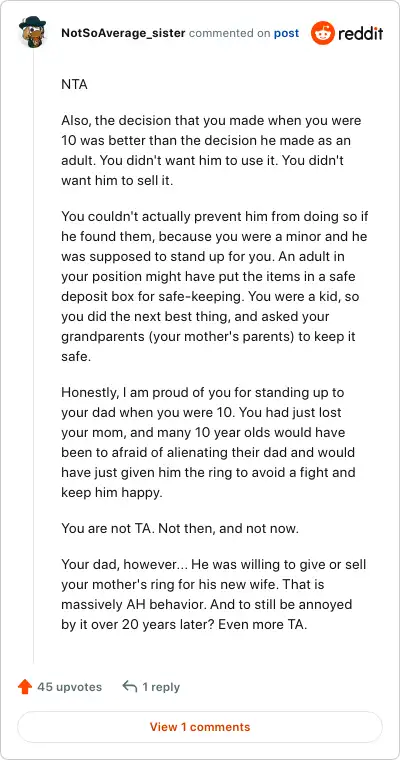Click the line "You are not TA. Not then"
This screenshot has height=760, width=400.
180,528
